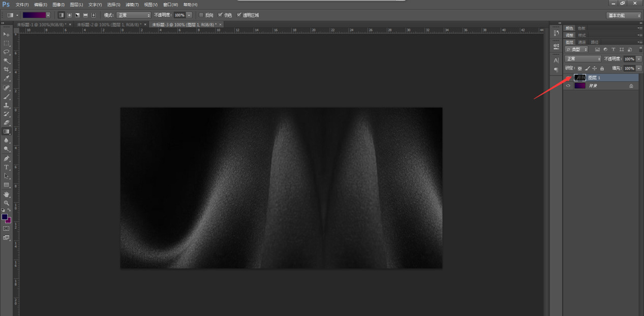Select the Horizontal Type tool
644x316 pixels.
click(7, 167)
